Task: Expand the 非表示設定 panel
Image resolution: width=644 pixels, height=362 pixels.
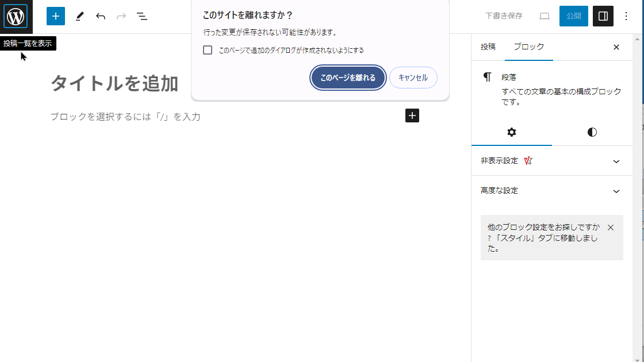Action: pos(551,161)
